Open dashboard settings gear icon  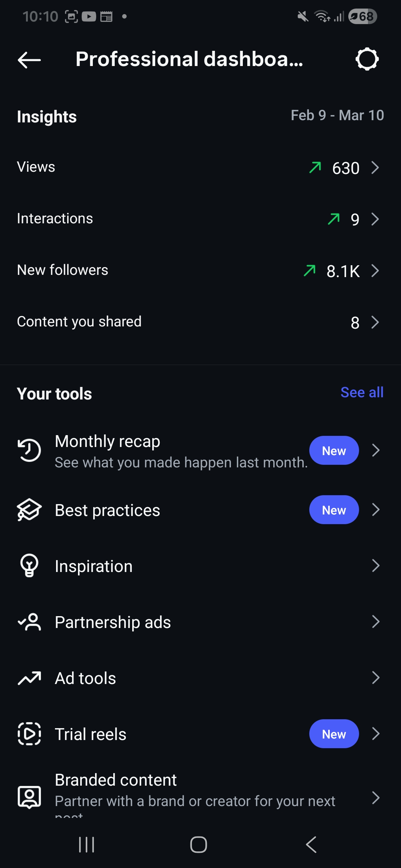(367, 59)
